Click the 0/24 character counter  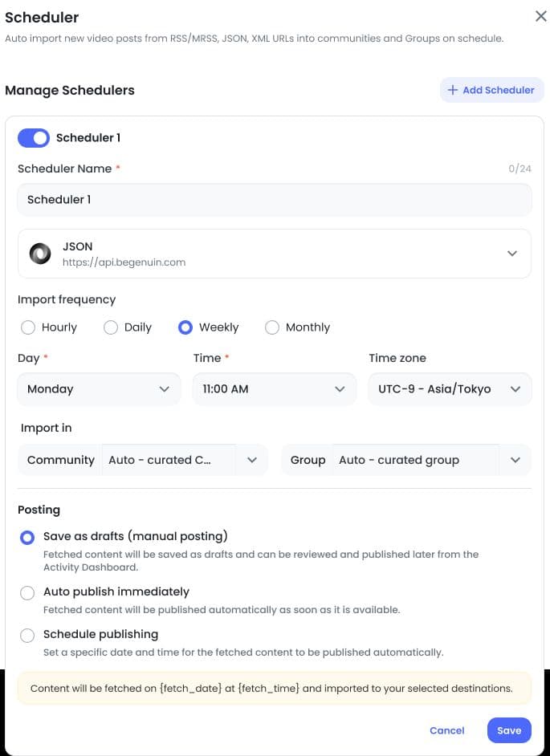pyautogui.click(x=519, y=169)
